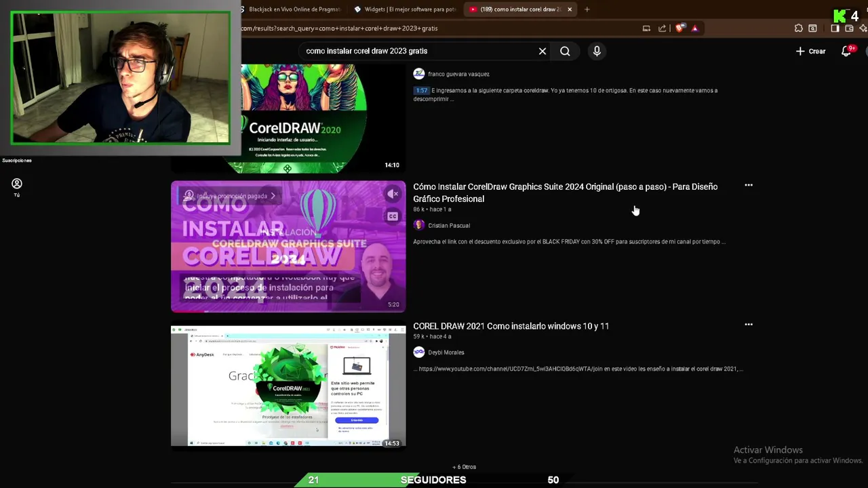
Task: Click franco guevara vasquez avatar
Action: point(419,73)
